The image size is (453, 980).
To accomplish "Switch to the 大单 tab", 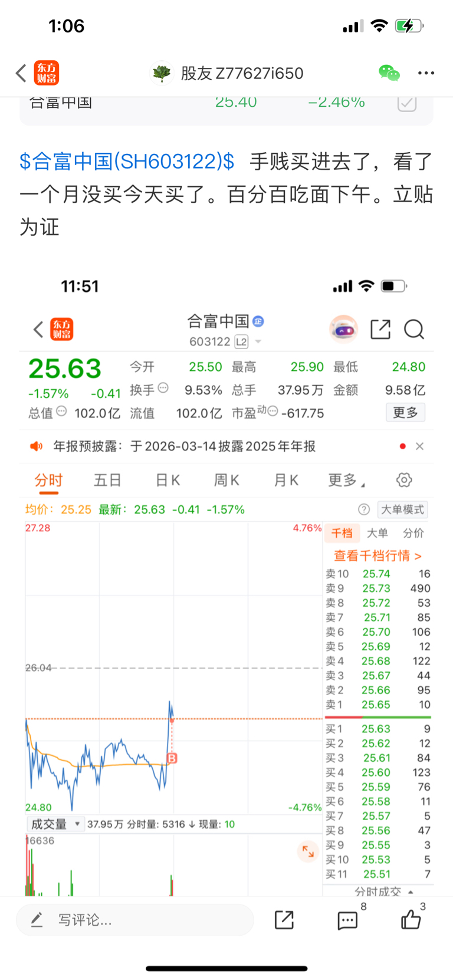I will pos(377,533).
